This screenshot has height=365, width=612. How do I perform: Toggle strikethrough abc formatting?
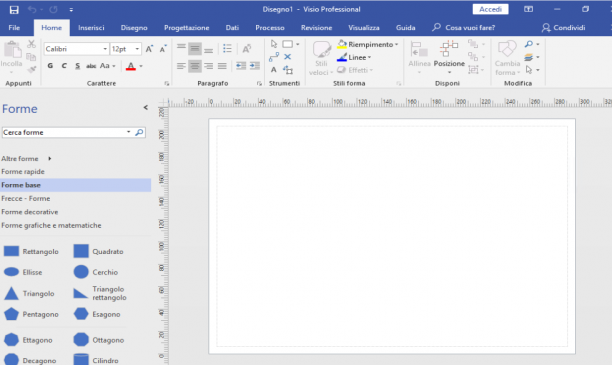click(x=91, y=66)
